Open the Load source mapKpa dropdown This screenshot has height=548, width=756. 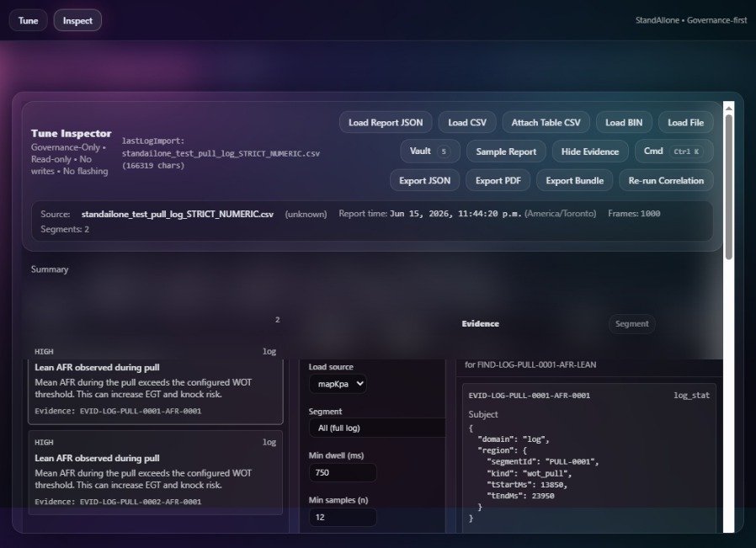pyautogui.click(x=338, y=384)
